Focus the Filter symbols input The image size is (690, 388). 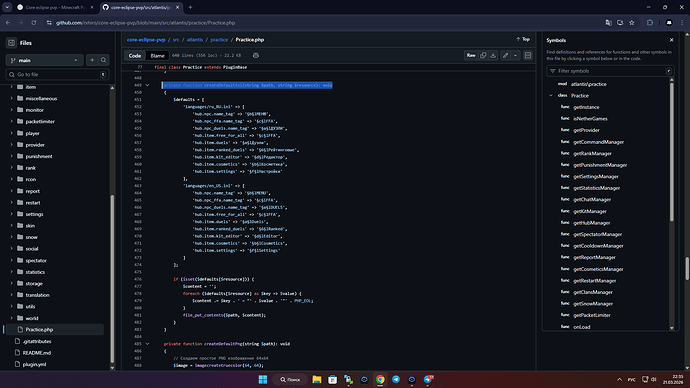(x=609, y=71)
